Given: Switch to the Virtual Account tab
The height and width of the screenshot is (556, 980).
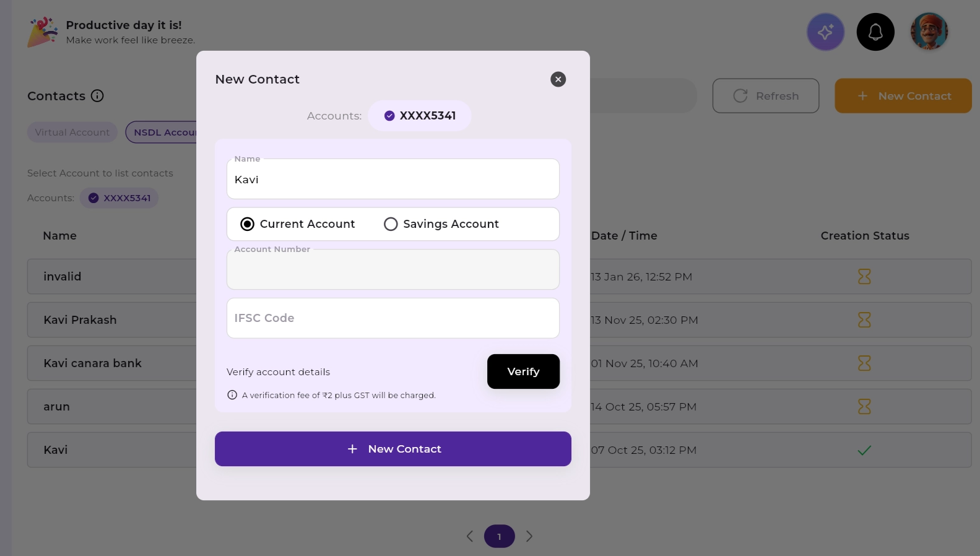Looking at the screenshot, I should [72, 132].
